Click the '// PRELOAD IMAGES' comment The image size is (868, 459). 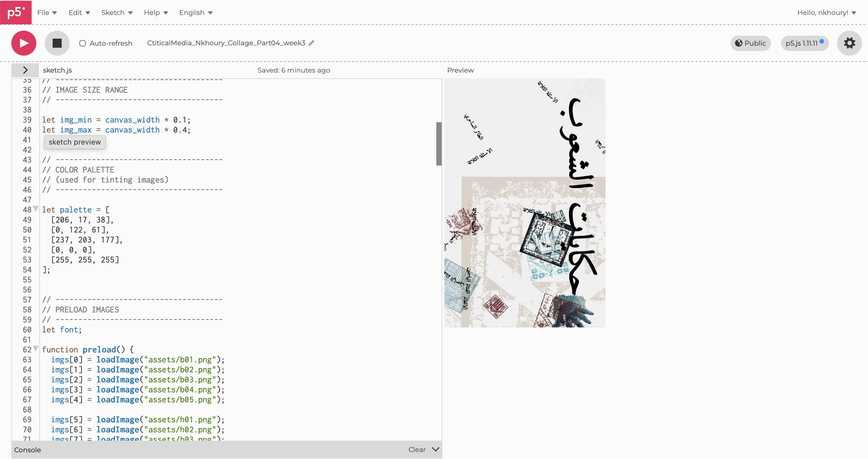(80, 310)
